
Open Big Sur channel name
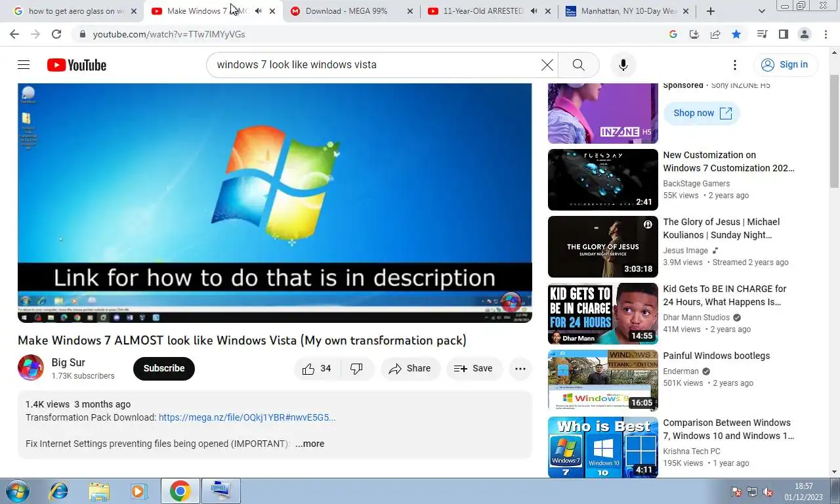click(68, 362)
